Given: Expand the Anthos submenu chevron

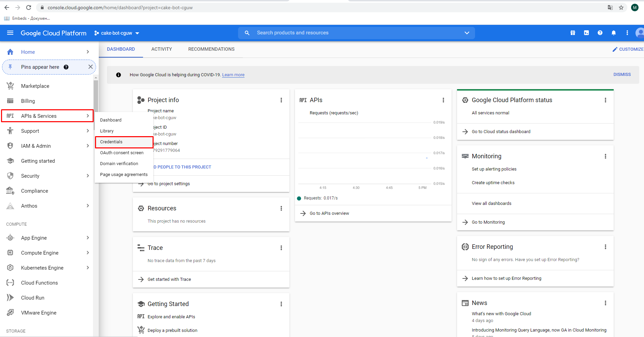Looking at the screenshot, I should tap(88, 206).
